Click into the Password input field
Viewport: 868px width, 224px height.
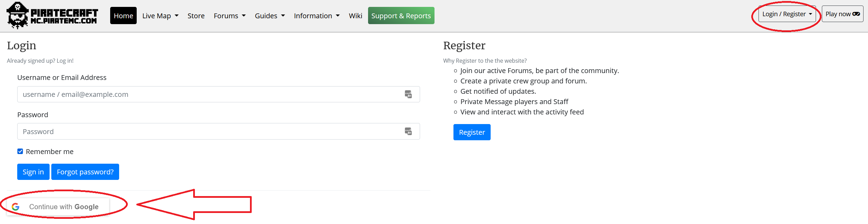pos(210,131)
